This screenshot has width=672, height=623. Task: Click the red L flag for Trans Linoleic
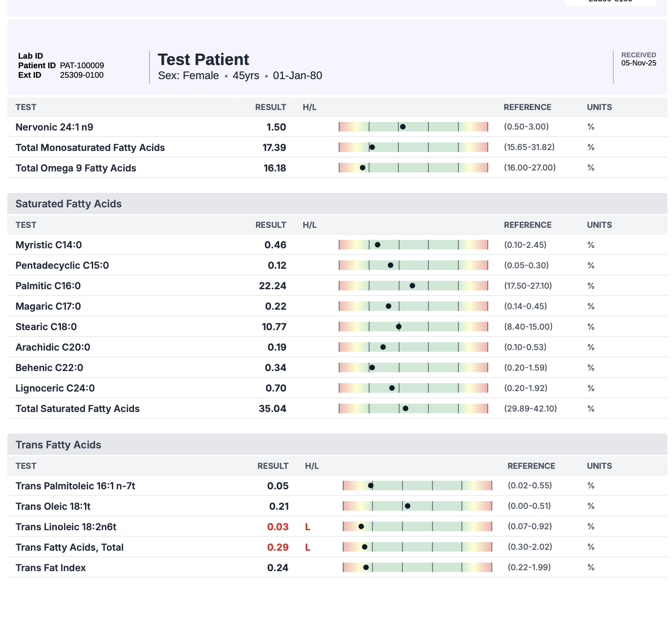308,527
